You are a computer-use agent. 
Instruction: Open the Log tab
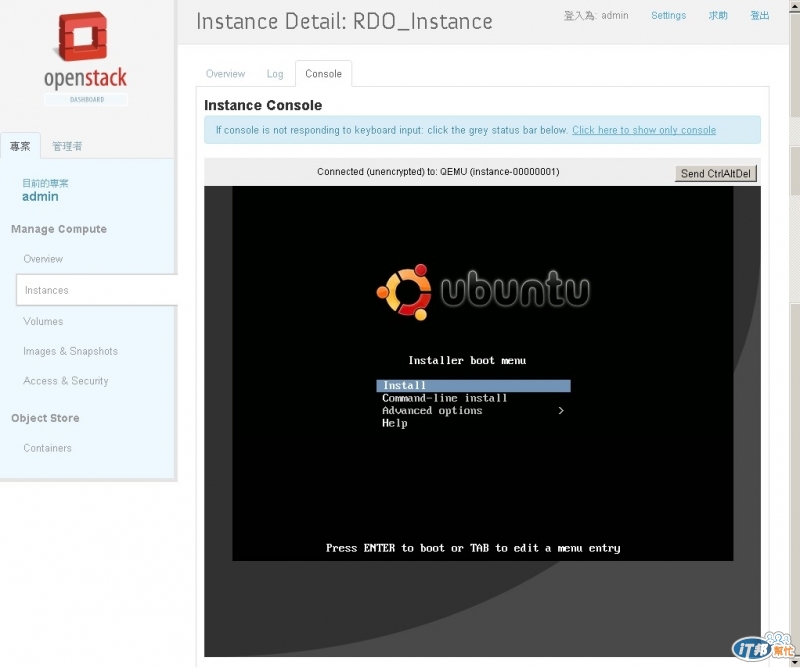(x=274, y=74)
